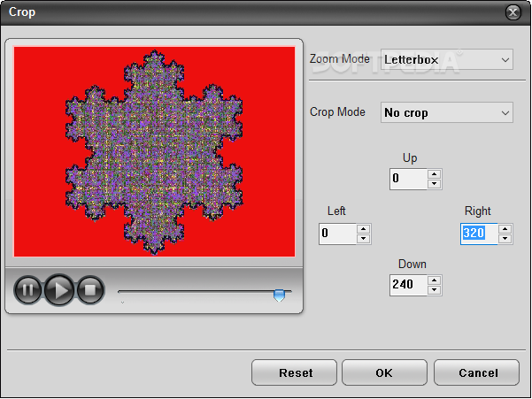Click into the Up value field
The height and width of the screenshot is (399, 532).
coord(408,179)
